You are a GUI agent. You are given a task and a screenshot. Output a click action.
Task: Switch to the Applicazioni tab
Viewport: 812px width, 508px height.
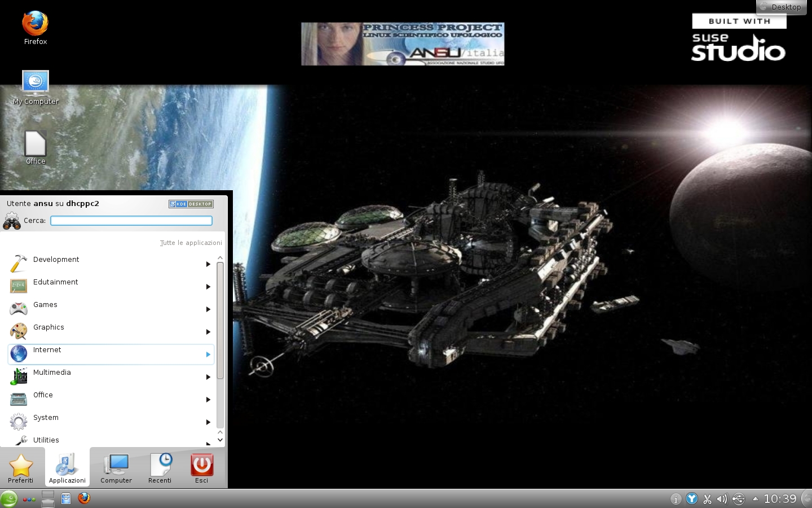coord(67,467)
